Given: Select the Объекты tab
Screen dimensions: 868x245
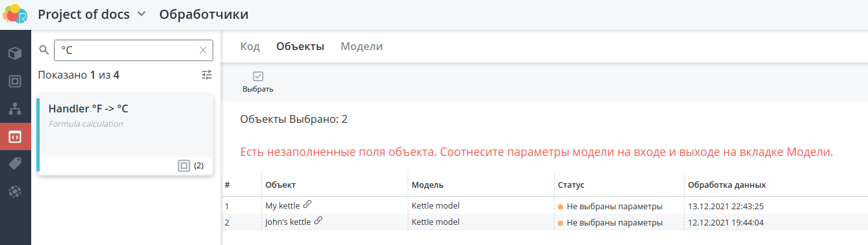Looking at the screenshot, I should tap(300, 46).
